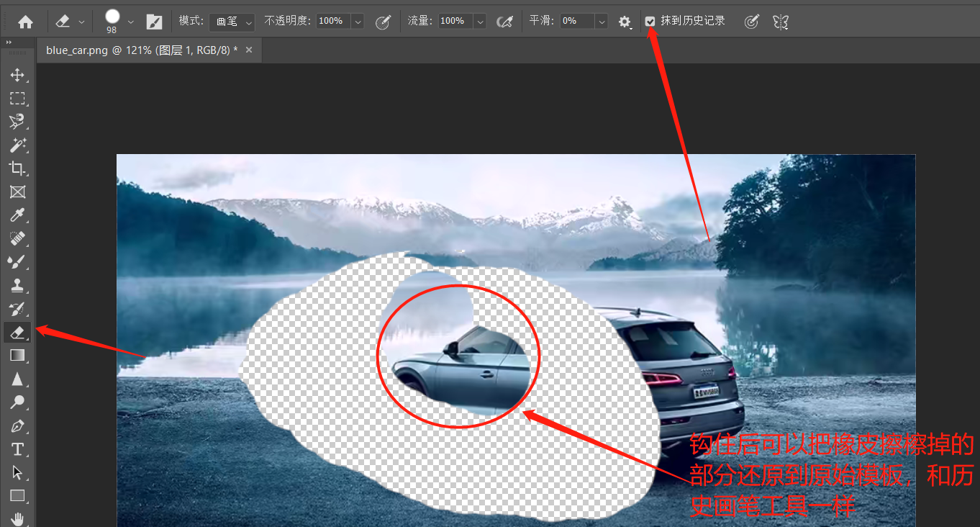Open the 流量 slider dropdown arrow
The image size is (980, 527).
(x=480, y=22)
